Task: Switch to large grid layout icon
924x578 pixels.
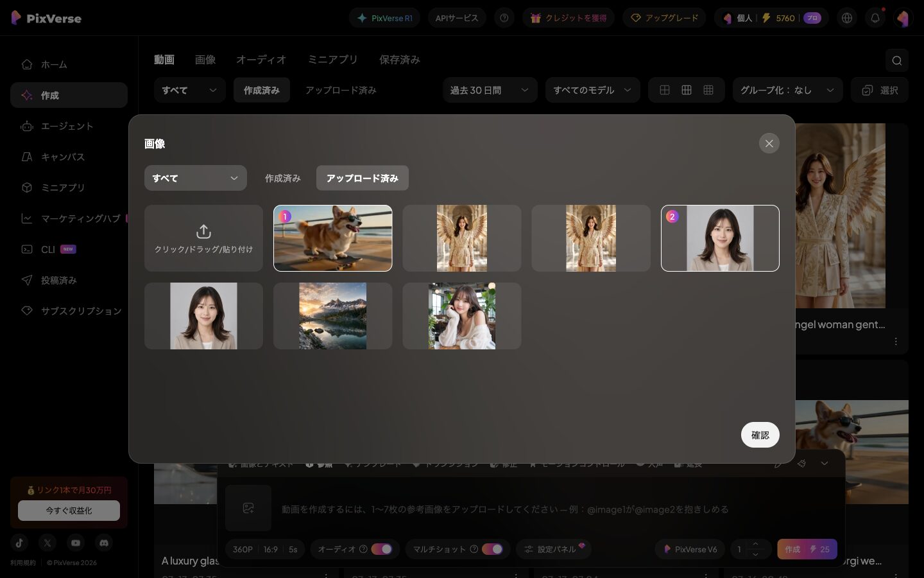Action: point(665,90)
